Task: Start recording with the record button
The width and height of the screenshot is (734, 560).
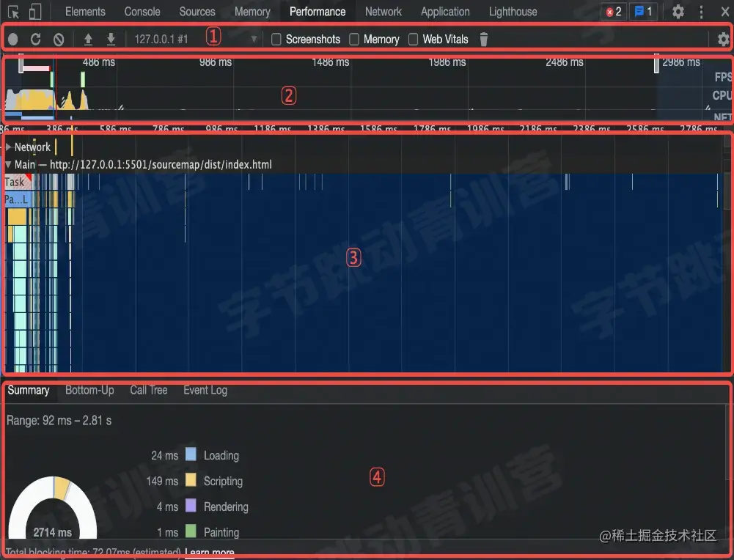Action: click(12, 40)
